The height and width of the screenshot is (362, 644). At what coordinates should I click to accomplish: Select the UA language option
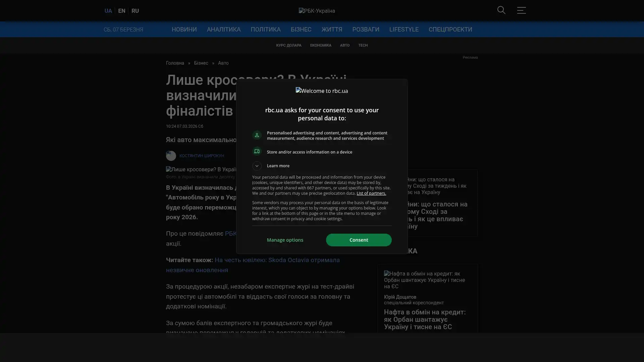[108, 11]
